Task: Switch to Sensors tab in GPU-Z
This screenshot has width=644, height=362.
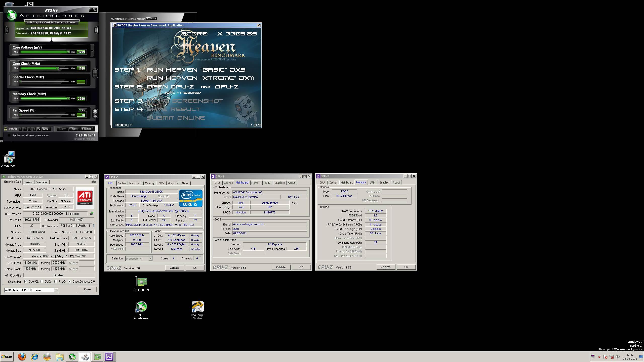Action: click(x=29, y=182)
